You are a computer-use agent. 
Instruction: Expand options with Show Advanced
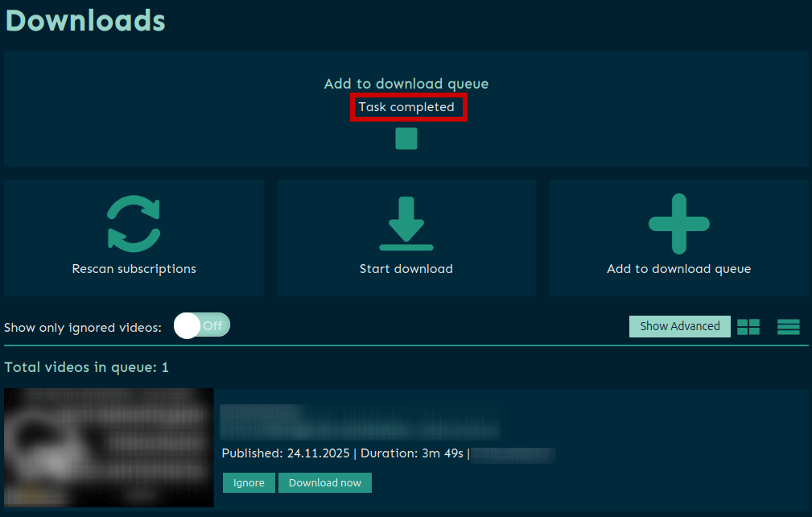tap(679, 326)
